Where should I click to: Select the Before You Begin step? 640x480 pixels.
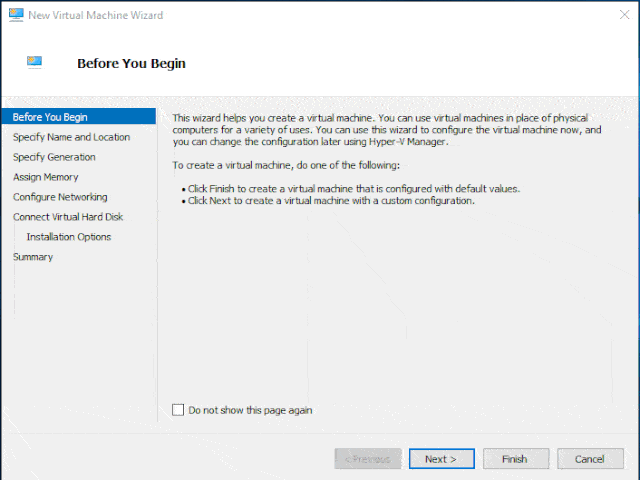[50, 117]
